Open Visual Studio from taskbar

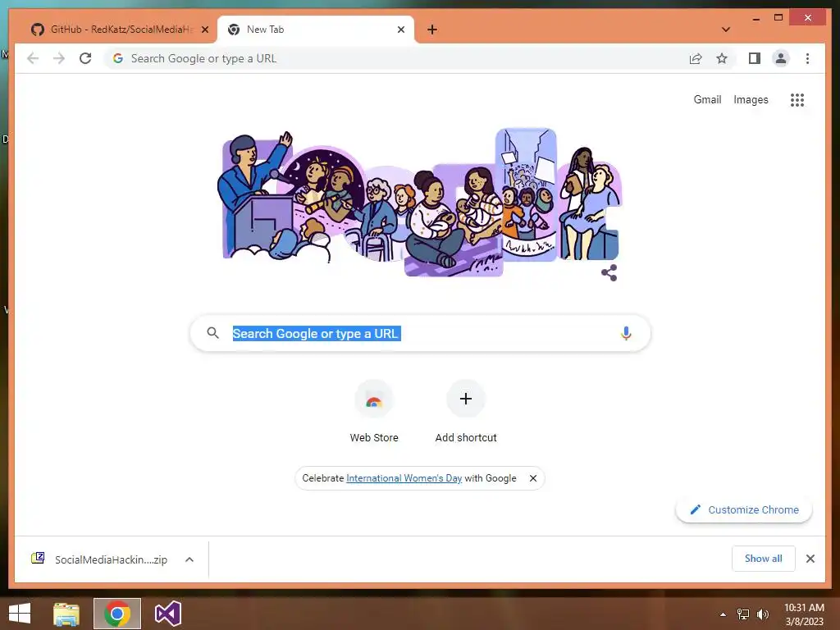[x=167, y=614]
